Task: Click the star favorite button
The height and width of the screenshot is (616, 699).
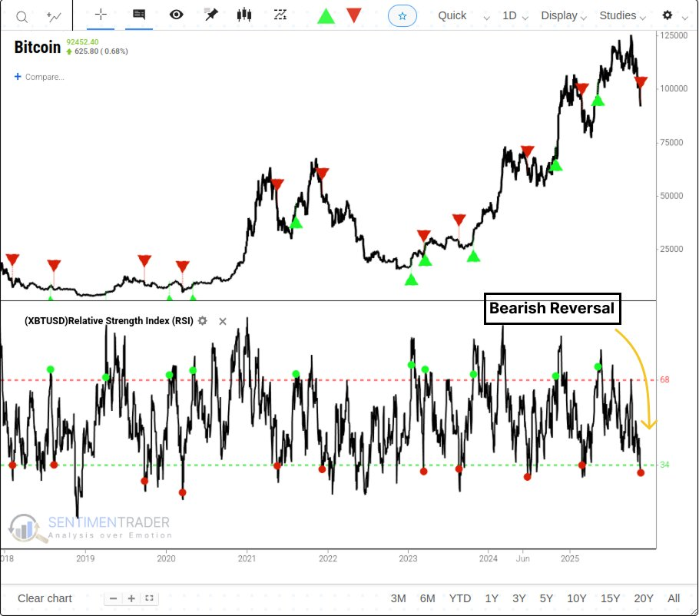Action: [x=403, y=15]
